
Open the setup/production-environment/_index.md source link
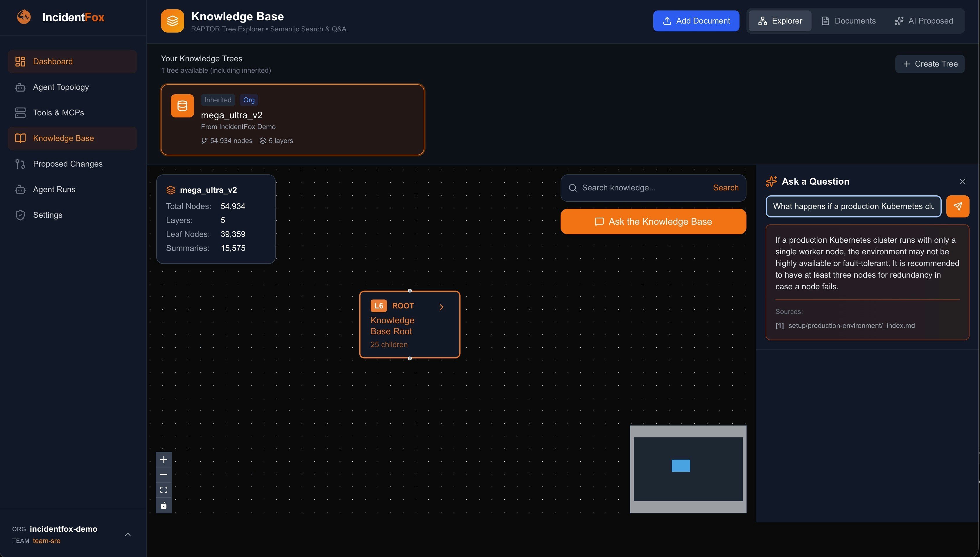coord(852,326)
